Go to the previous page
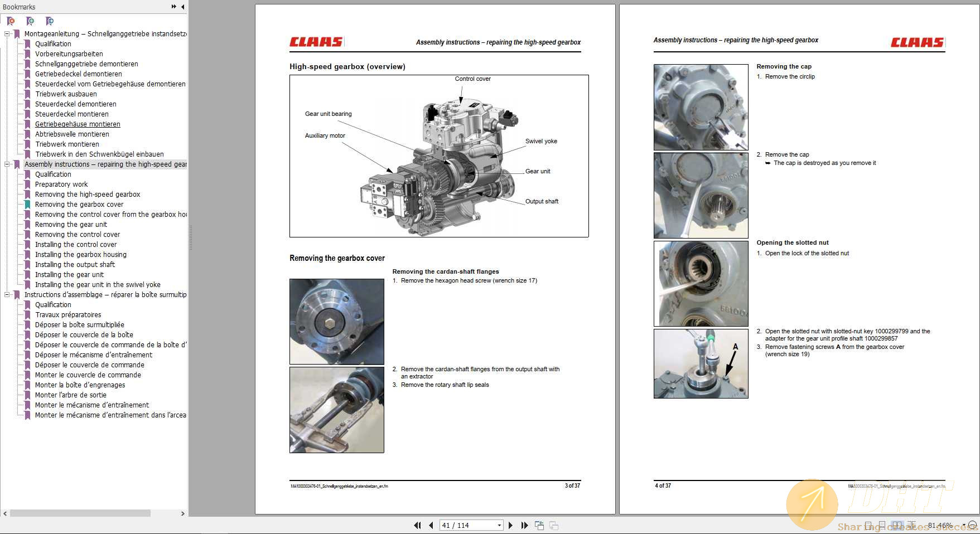The height and width of the screenshot is (534, 980). (x=431, y=525)
